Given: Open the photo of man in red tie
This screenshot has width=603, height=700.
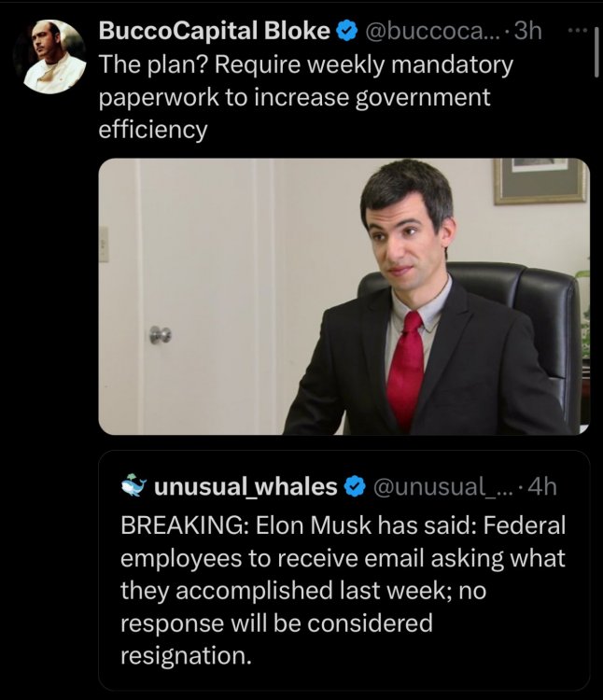Looking at the screenshot, I should click(344, 297).
